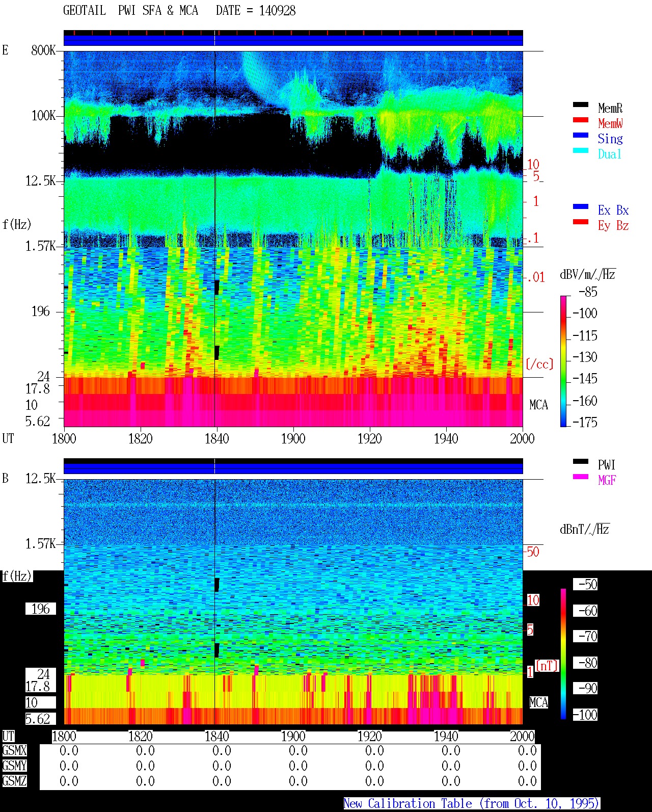Click the GSMY row label
This screenshot has height=812, width=652.
[14, 766]
